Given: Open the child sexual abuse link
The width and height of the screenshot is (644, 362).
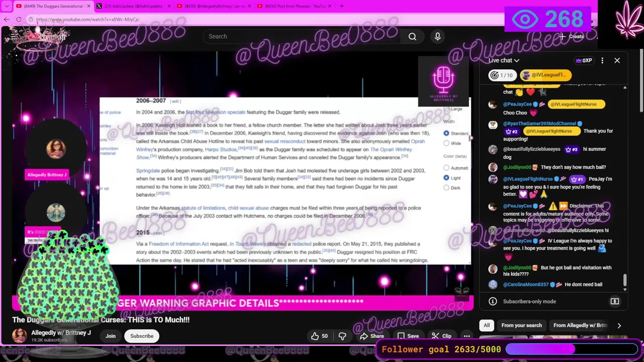Looking at the screenshot, I should coord(248,208).
